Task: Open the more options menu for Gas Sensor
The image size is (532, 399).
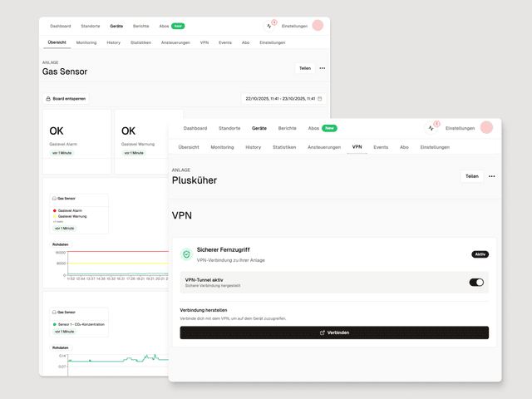Action: point(323,68)
